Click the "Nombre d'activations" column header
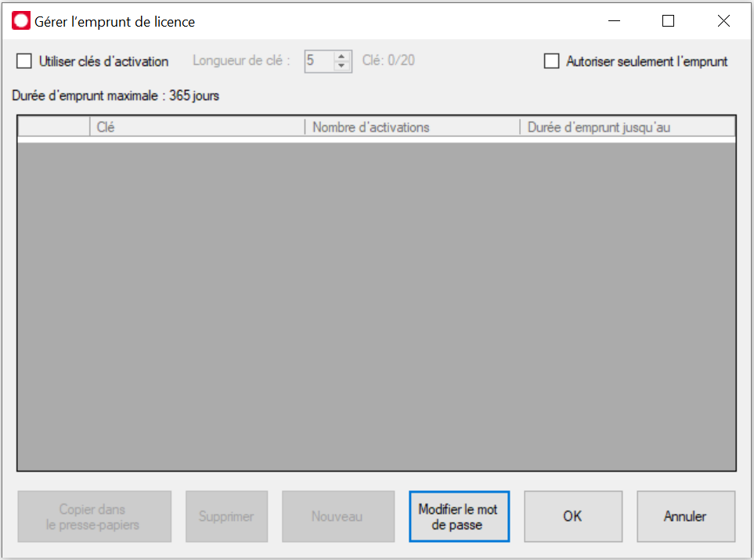 (x=411, y=127)
